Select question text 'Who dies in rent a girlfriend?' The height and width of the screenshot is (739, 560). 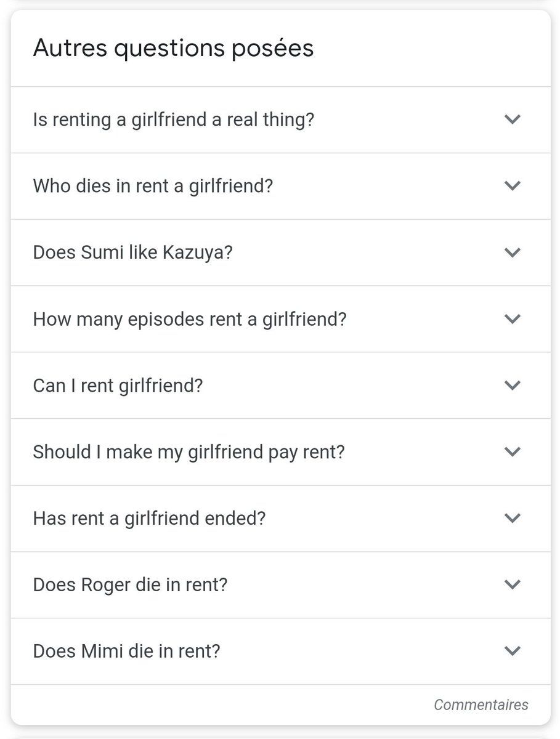coord(153,185)
